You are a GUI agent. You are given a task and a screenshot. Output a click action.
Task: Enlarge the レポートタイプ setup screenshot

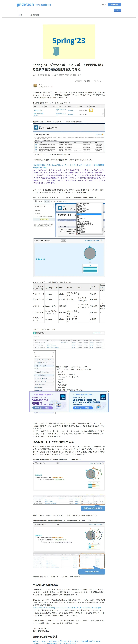[x=69, y=218]
